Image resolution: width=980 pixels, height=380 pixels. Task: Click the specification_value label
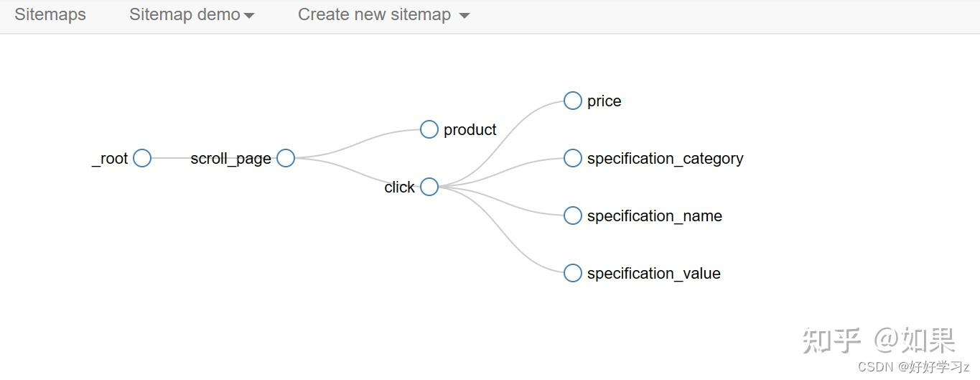653,274
